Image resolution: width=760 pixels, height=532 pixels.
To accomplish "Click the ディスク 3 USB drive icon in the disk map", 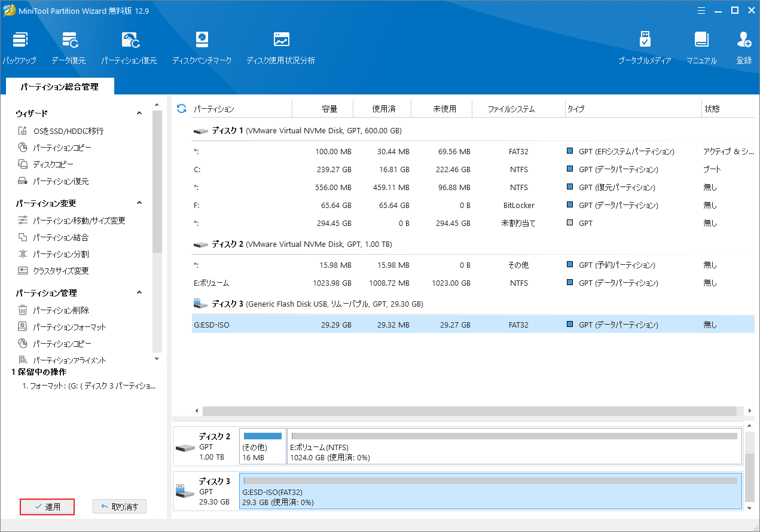I will coord(185,491).
